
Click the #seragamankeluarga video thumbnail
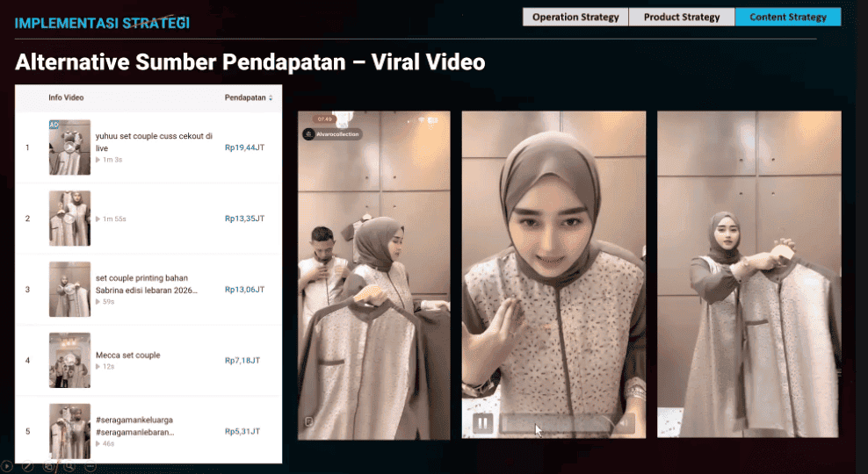click(69, 431)
